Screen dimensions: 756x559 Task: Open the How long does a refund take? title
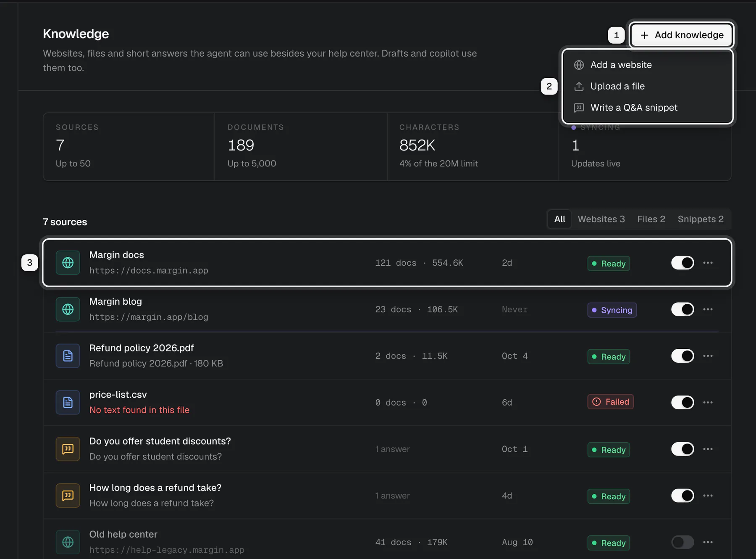point(155,488)
